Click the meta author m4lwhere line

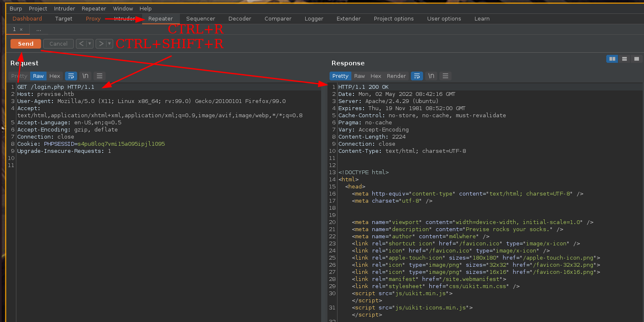(421, 237)
